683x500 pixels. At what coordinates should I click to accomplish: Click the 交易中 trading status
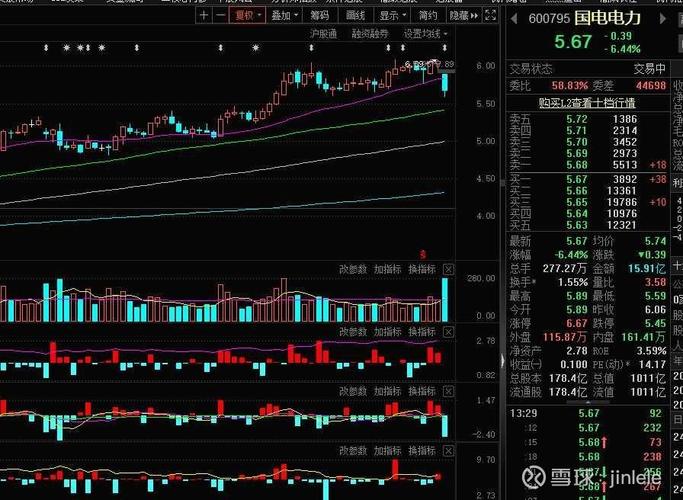pyautogui.click(x=649, y=69)
